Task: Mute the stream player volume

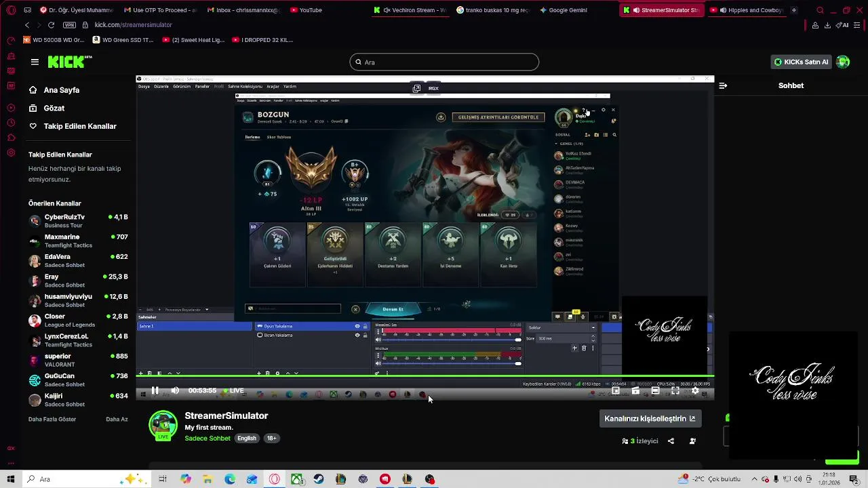Action: (175, 390)
